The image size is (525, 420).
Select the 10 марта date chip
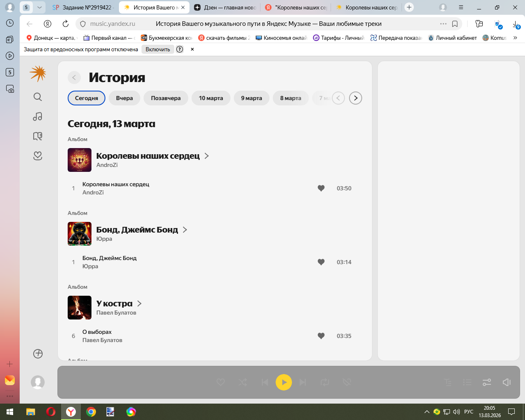[x=211, y=98]
